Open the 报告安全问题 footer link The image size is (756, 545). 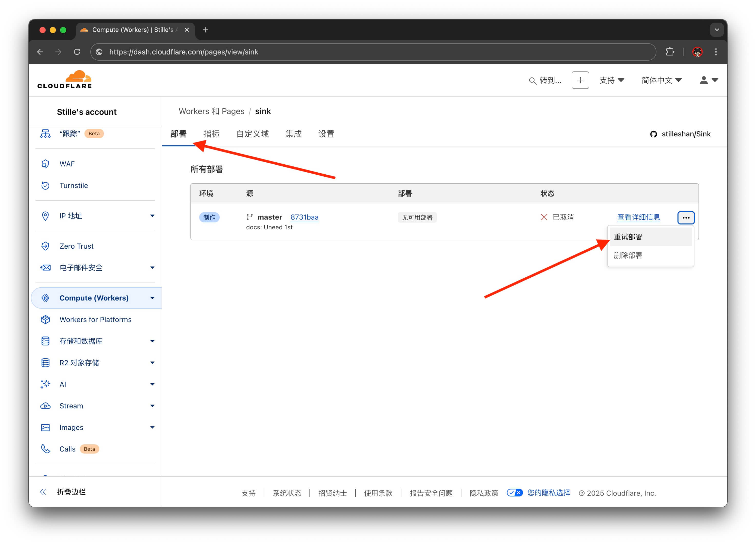click(x=431, y=493)
